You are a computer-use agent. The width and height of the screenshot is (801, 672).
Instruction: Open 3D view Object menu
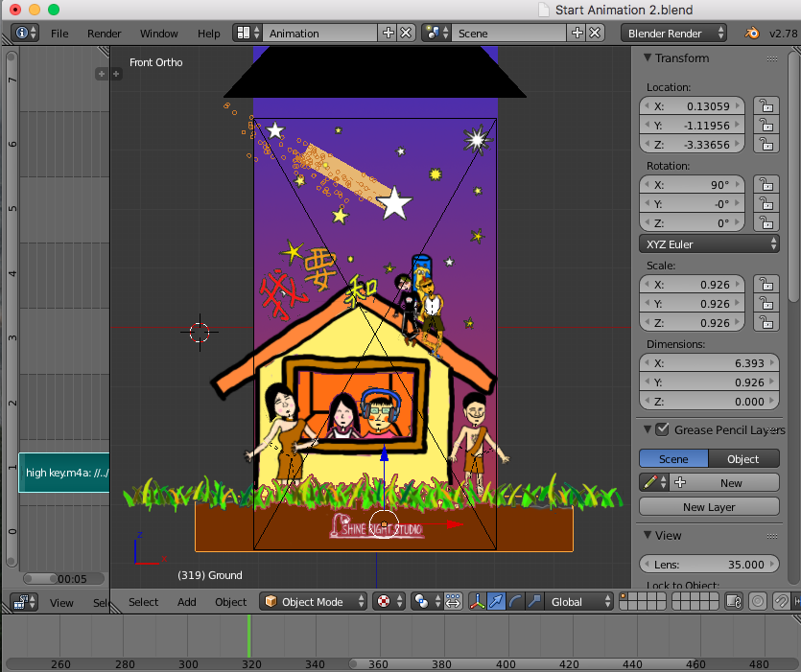coord(230,601)
